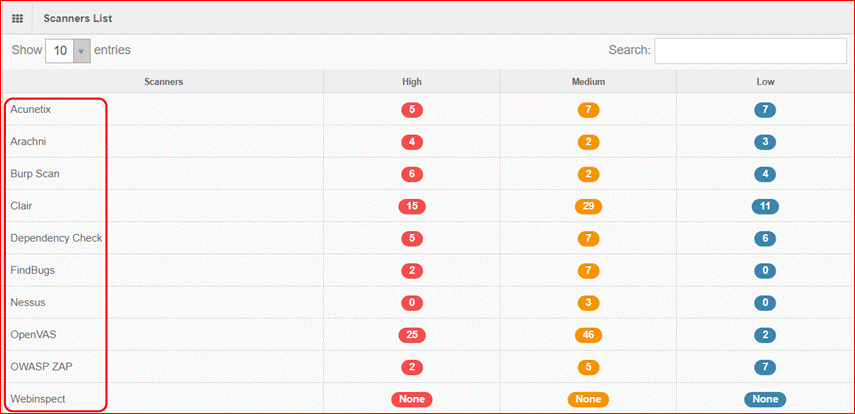The height and width of the screenshot is (414, 855).
Task: Select the OpenVAS scanner name
Action: coord(33,334)
